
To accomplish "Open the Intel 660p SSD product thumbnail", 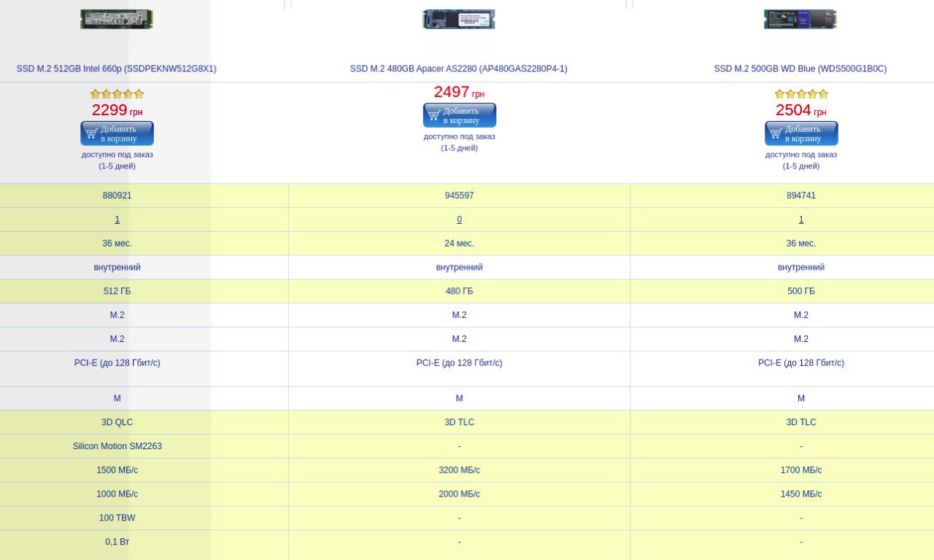I will tap(117, 19).
